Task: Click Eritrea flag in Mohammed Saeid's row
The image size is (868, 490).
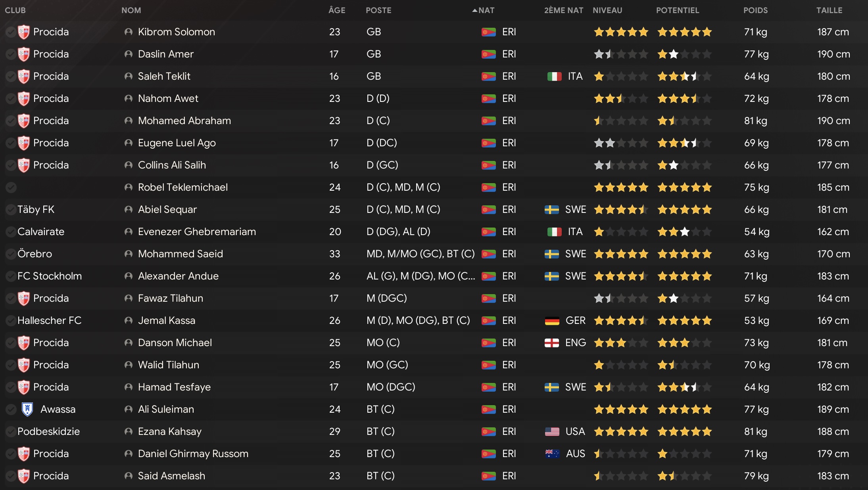Action: coord(488,254)
